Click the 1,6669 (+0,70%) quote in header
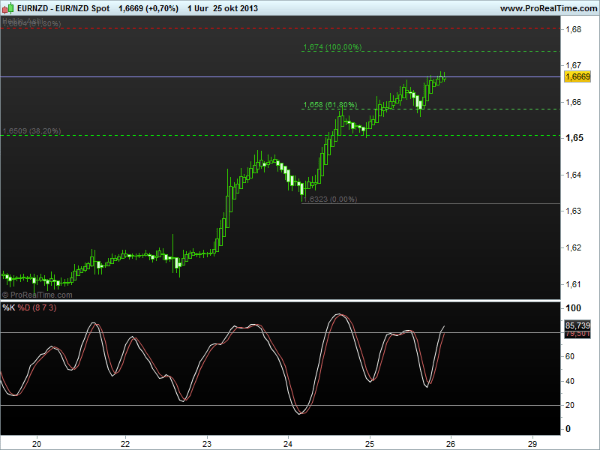Viewport: 600px width, 450px height. 148,8
